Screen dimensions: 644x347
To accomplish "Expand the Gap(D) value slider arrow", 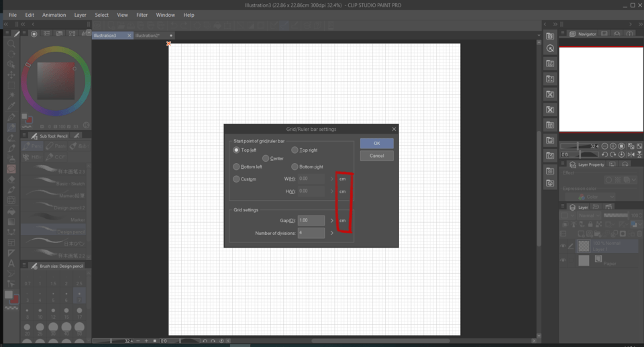I will click(x=331, y=221).
